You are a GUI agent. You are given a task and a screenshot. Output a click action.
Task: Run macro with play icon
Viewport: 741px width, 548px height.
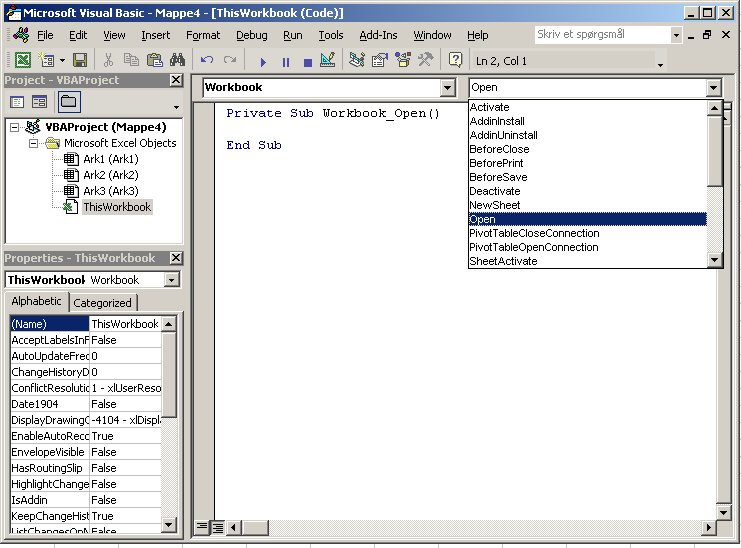pos(263,61)
